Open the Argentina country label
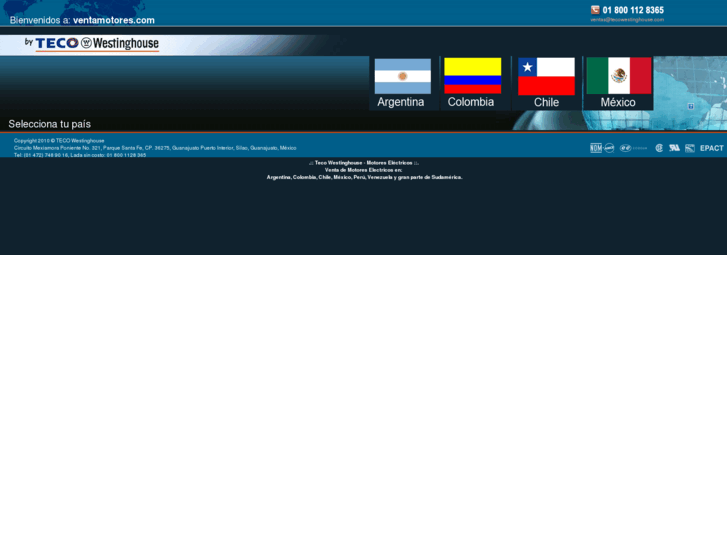The height and width of the screenshot is (545, 727). 401,102
